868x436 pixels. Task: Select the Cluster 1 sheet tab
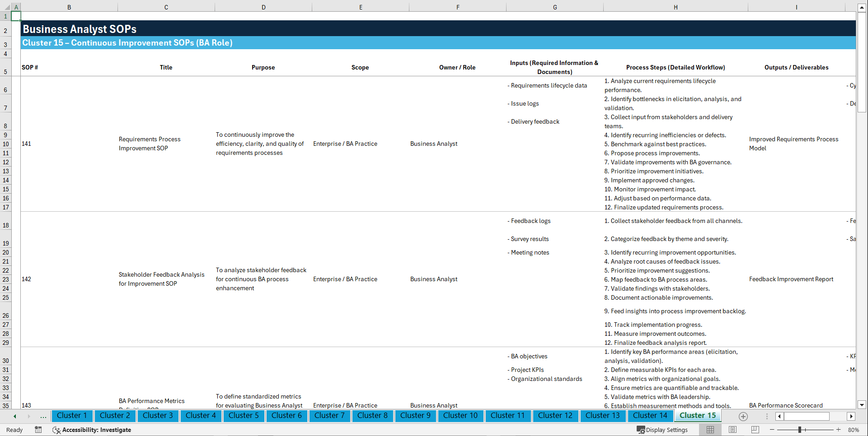(72, 416)
